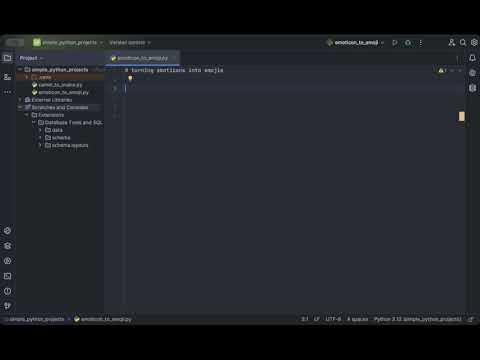Click the Python 3.13 interpreter in status bar
Image resolution: width=480 pixels, height=360 pixels.
[418, 319]
